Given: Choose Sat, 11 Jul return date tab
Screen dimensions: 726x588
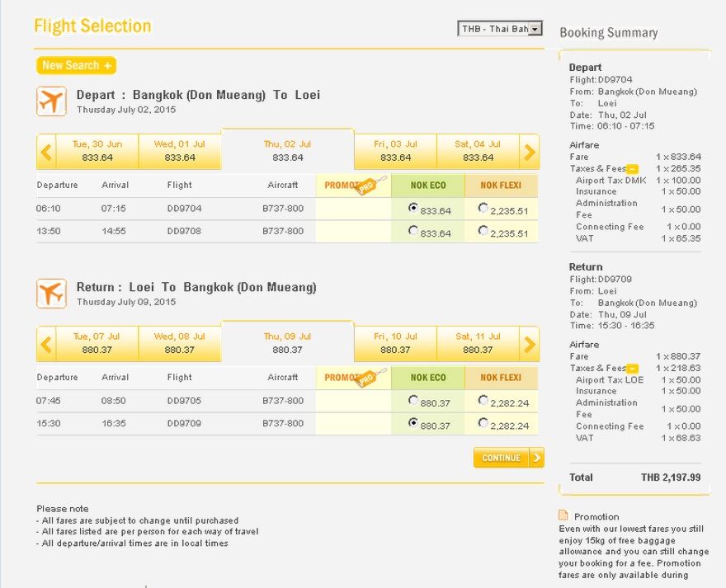Looking at the screenshot, I should pos(478,344).
